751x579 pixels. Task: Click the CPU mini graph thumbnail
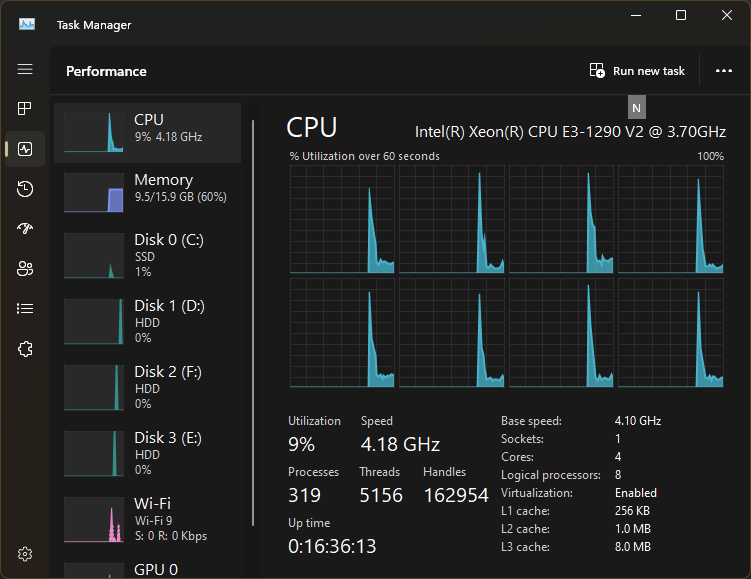(94, 133)
